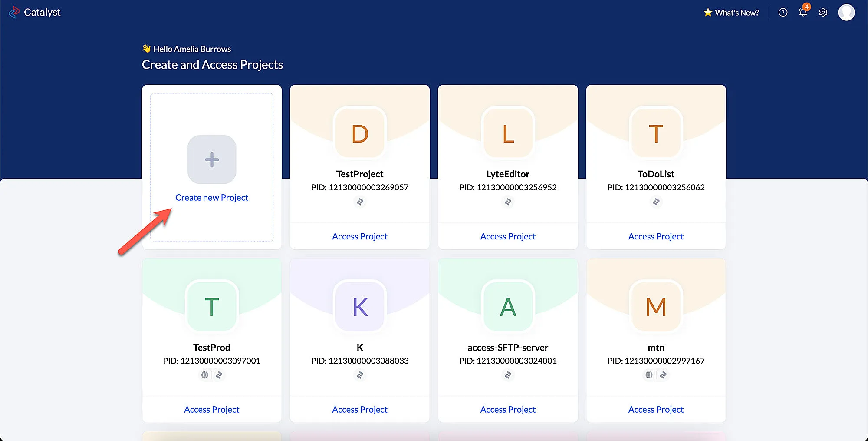Open What's New announcements
The width and height of the screenshot is (868, 441).
point(731,13)
